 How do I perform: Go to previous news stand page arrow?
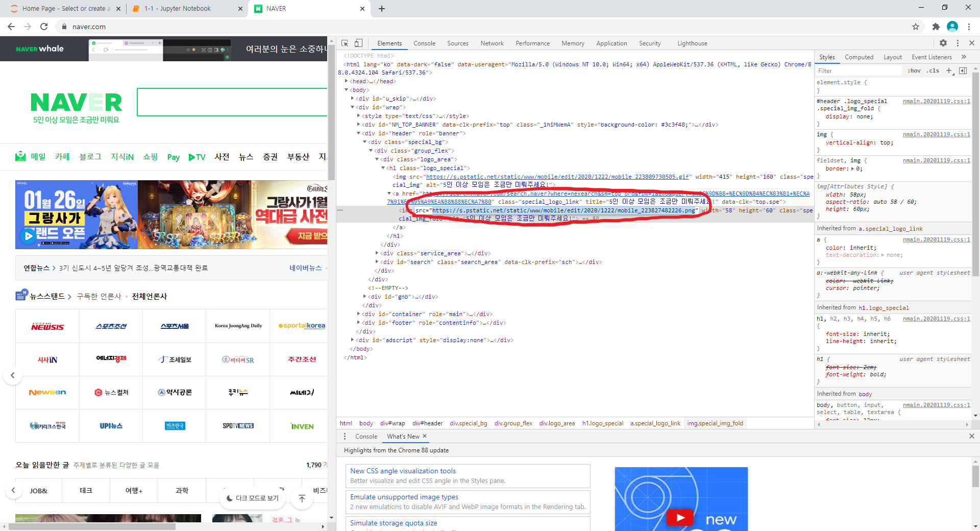coord(13,376)
